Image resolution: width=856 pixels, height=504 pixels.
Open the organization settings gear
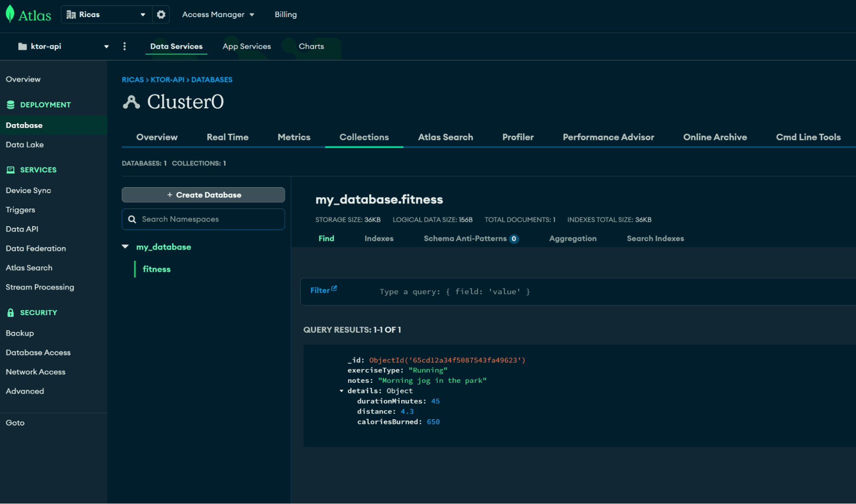click(x=161, y=14)
